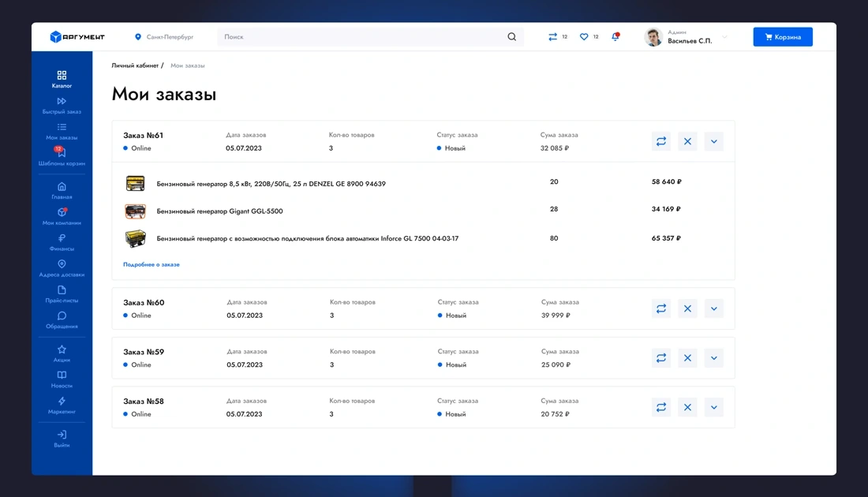Open Акции sidebar item
The width and height of the screenshot is (868, 497).
[62, 353]
